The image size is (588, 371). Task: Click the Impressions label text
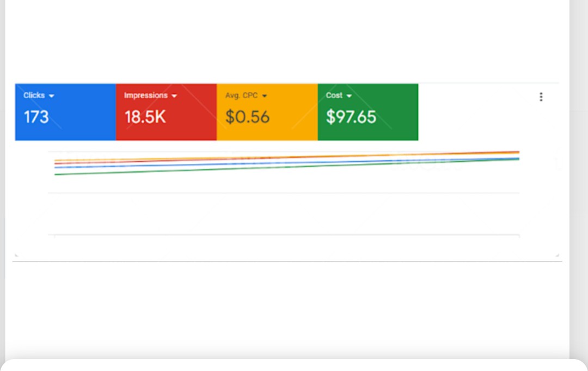tap(145, 95)
